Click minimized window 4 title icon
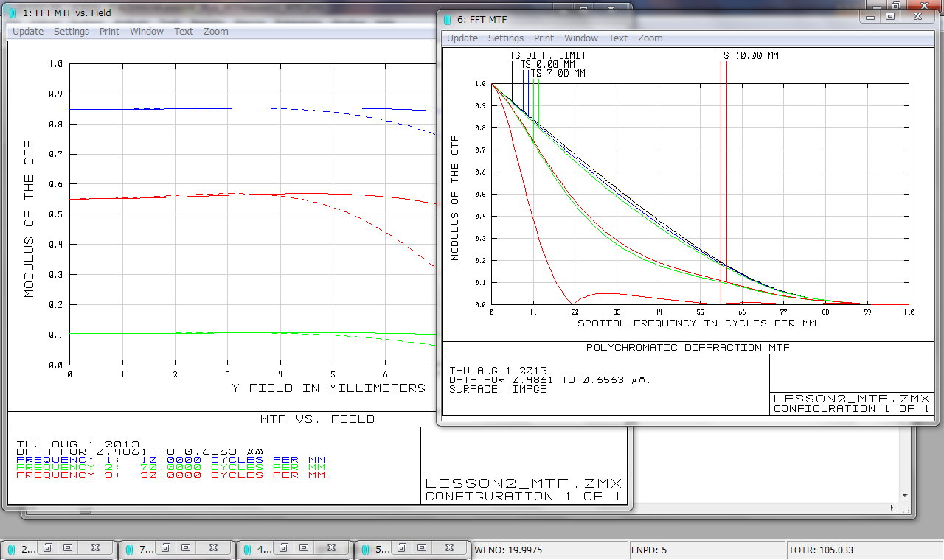Viewport: 944px width, 560px height. point(247,549)
